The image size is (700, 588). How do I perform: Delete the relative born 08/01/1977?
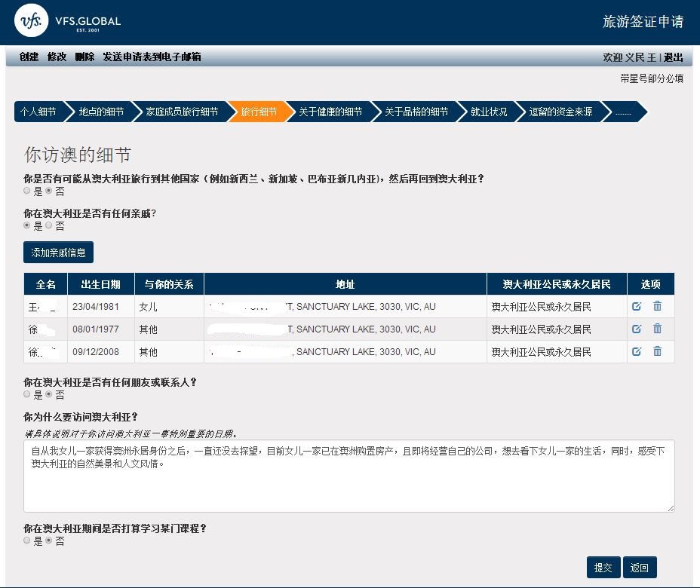coord(657,329)
